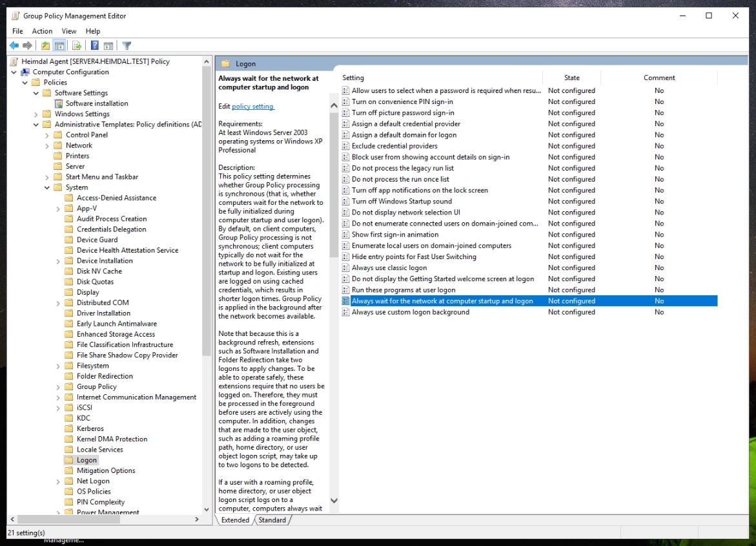Click the description pane scroll-down arrow
756x546 pixels.
tap(334, 501)
